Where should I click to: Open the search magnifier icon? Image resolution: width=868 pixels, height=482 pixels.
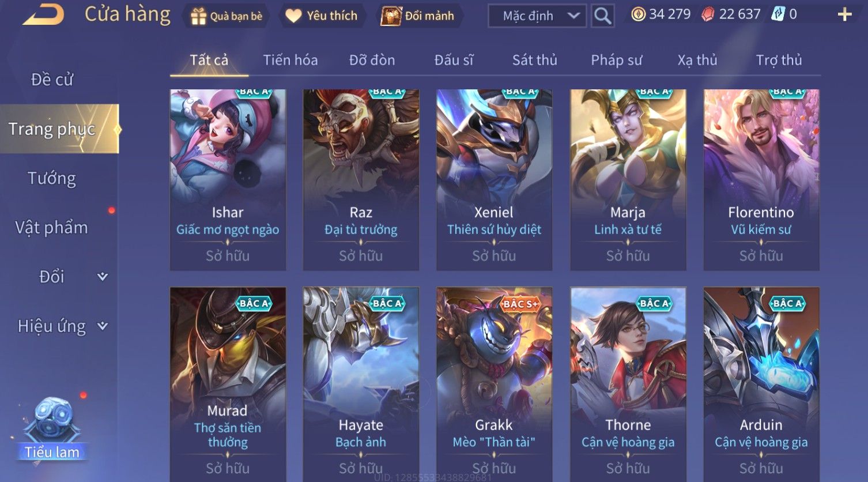[x=602, y=16]
